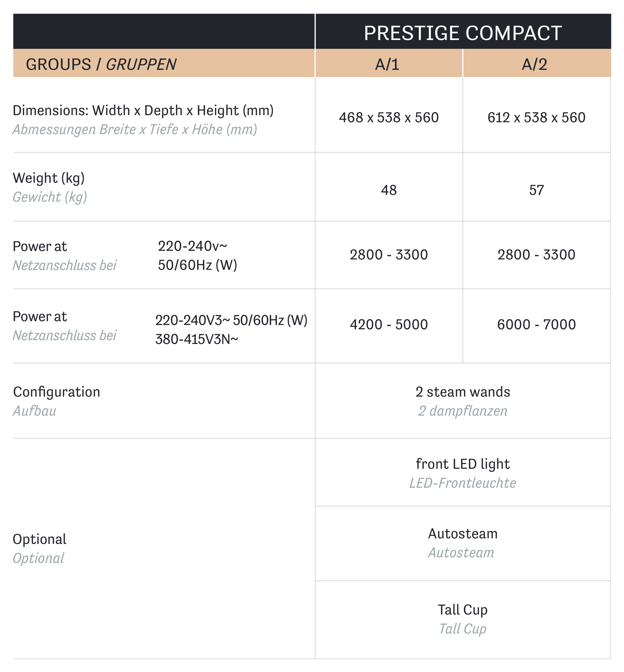
Task: Click the Autosteam option cell
Action: [x=463, y=543]
